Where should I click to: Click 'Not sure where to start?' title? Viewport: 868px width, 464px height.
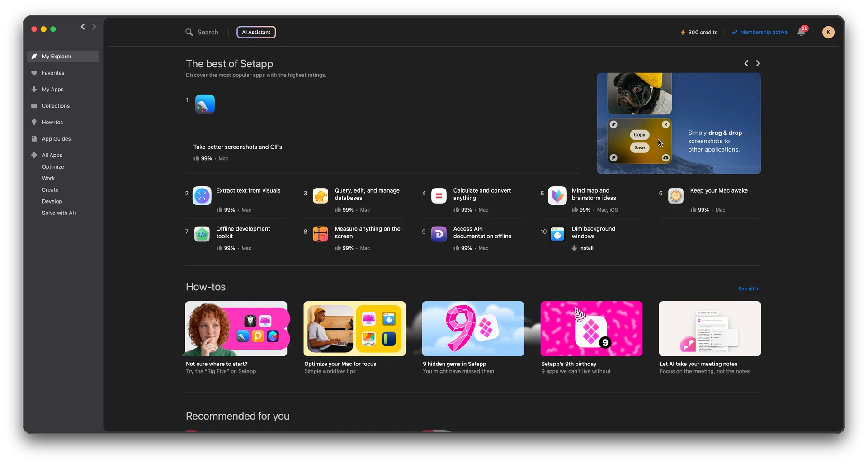tap(217, 364)
